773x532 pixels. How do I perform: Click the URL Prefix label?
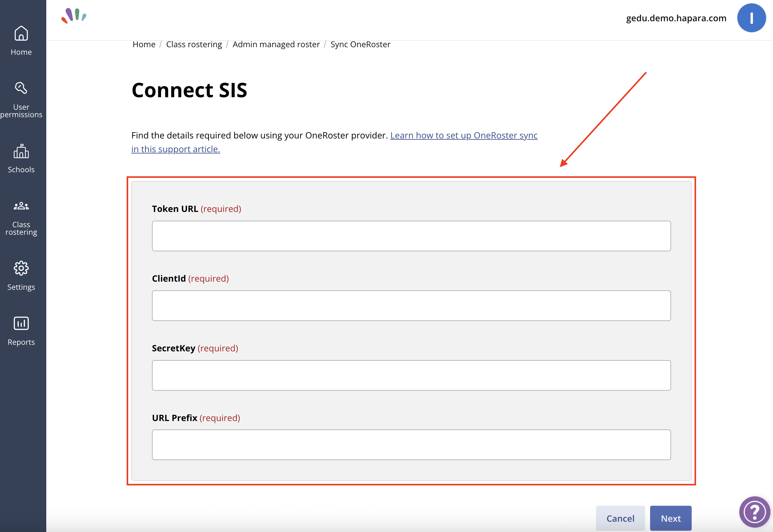pos(174,418)
